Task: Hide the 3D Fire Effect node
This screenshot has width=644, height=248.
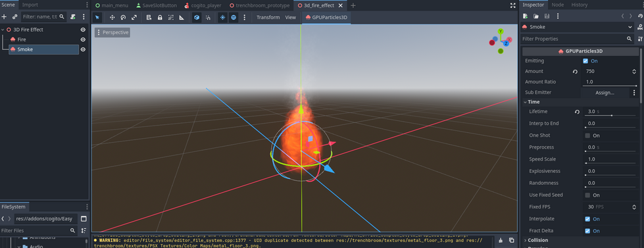Action: click(x=83, y=30)
